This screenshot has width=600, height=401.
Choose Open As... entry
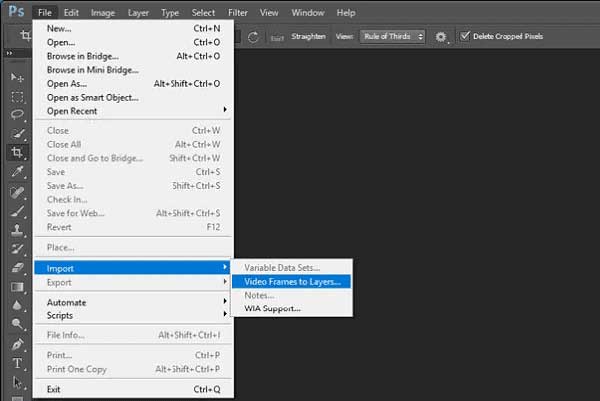(x=132, y=83)
